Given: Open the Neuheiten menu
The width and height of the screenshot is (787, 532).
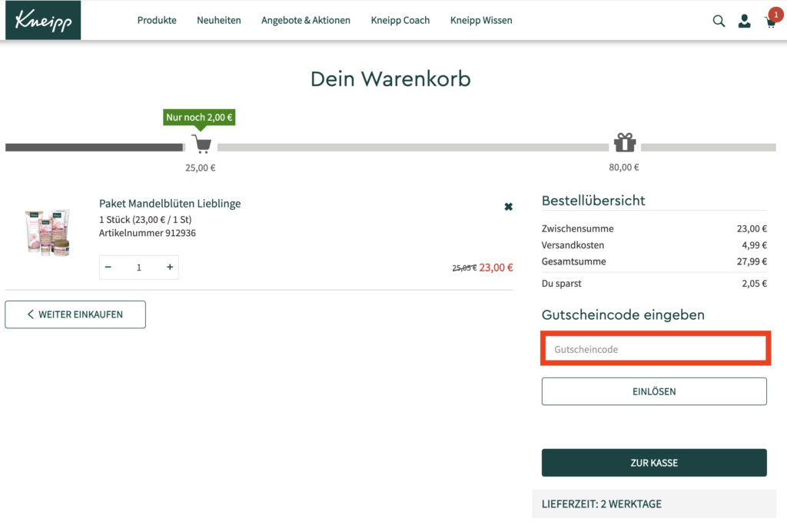Looking at the screenshot, I should coord(219,21).
